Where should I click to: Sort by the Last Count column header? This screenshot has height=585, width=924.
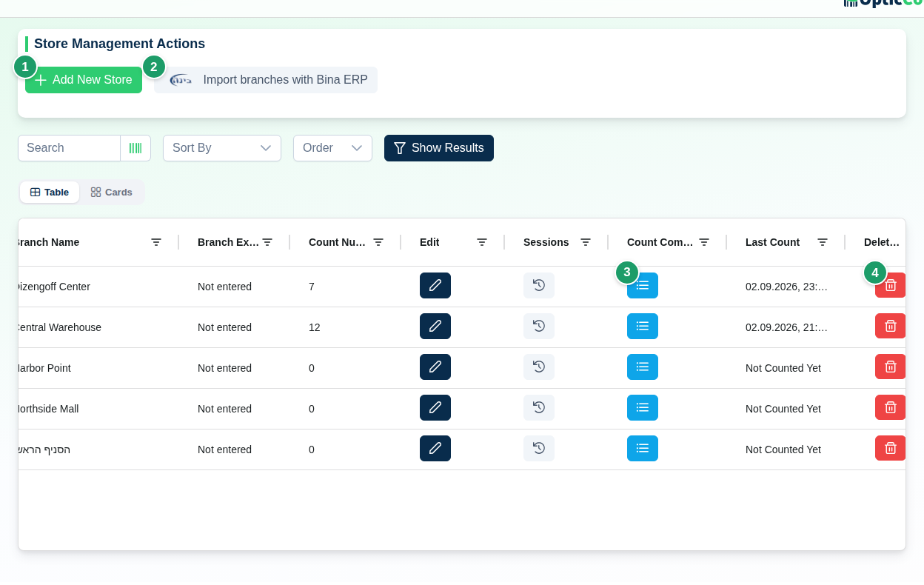[772, 242]
